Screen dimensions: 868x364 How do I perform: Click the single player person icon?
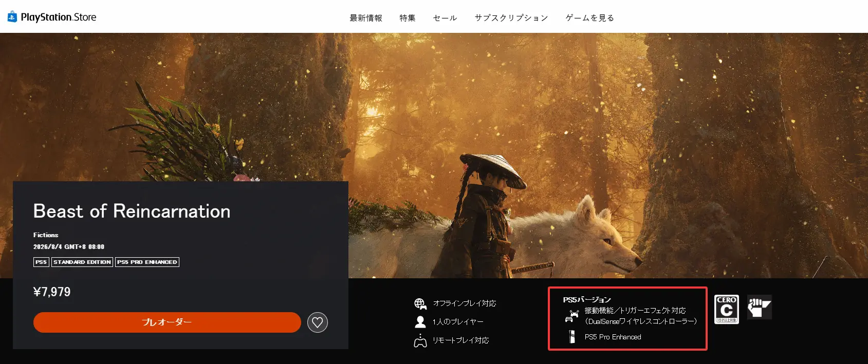click(x=420, y=322)
